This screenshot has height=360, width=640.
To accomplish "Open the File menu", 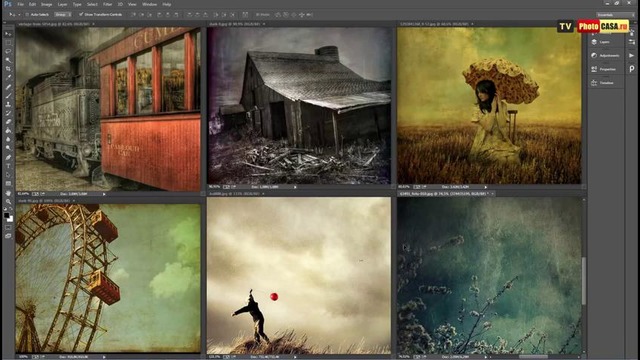I will (20, 4).
